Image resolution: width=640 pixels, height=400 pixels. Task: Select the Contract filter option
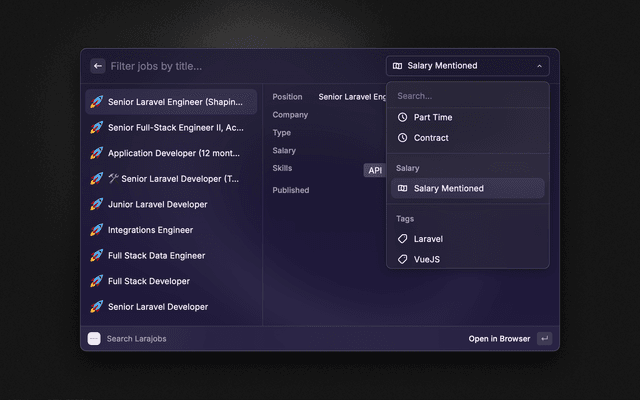click(x=431, y=138)
